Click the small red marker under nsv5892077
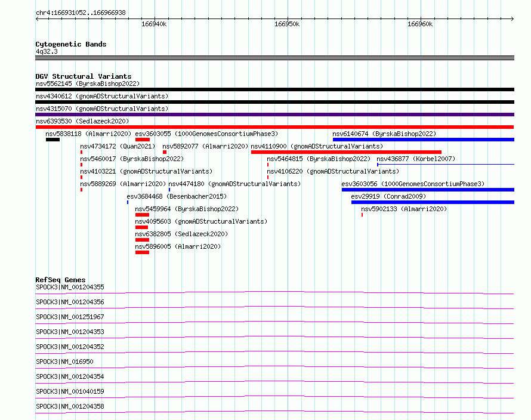531x420 pixels. (x=165, y=152)
